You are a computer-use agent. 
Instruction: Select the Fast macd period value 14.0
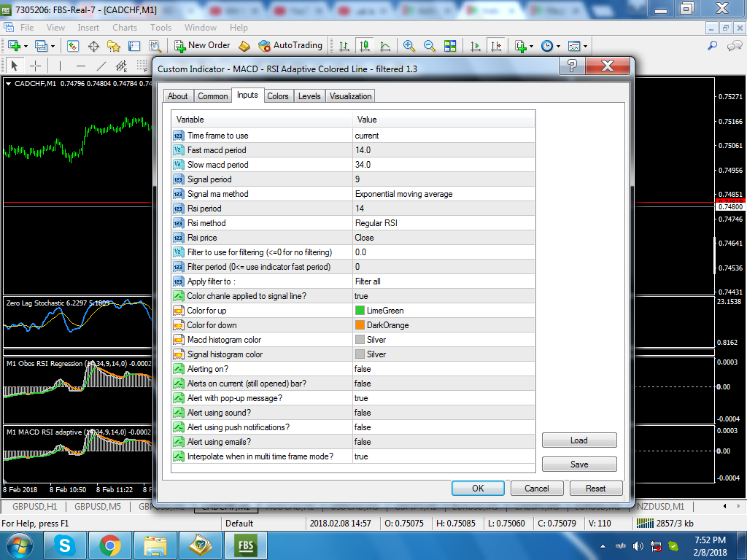click(444, 150)
